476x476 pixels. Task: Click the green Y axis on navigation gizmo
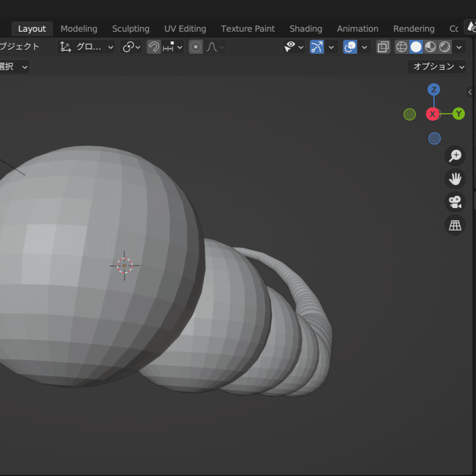[458, 114]
